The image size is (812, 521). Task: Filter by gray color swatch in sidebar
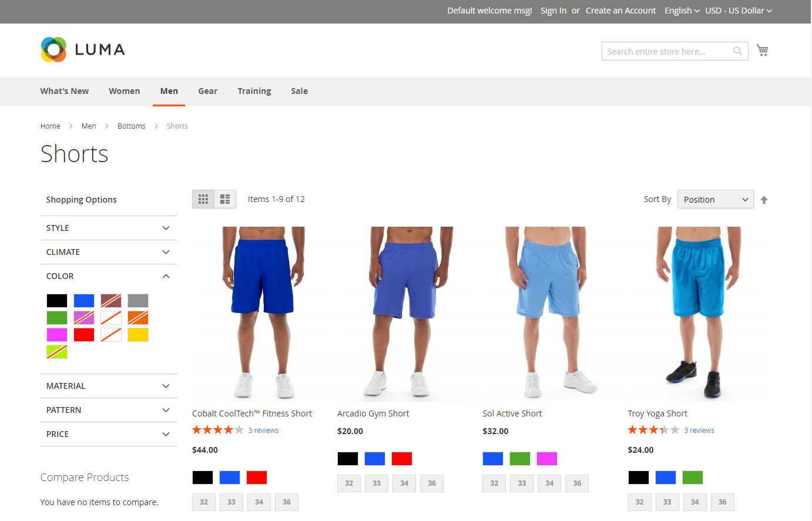[138, 301]
